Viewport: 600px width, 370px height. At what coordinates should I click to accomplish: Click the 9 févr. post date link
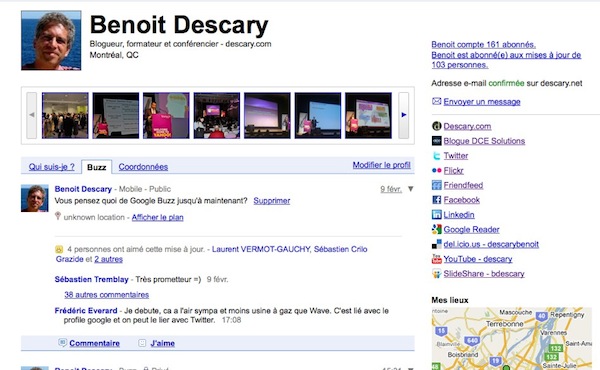[391, 189]
